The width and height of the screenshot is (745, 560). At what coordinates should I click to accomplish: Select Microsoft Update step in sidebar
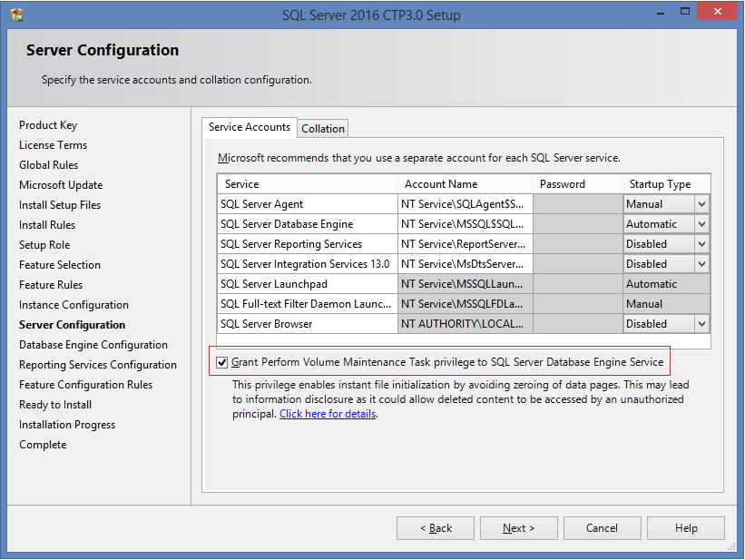(x=61, y=185)
